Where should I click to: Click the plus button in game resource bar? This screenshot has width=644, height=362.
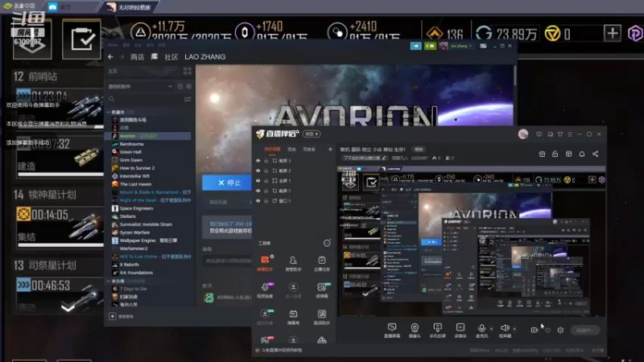pyautogui.click(x=612, y=33)
